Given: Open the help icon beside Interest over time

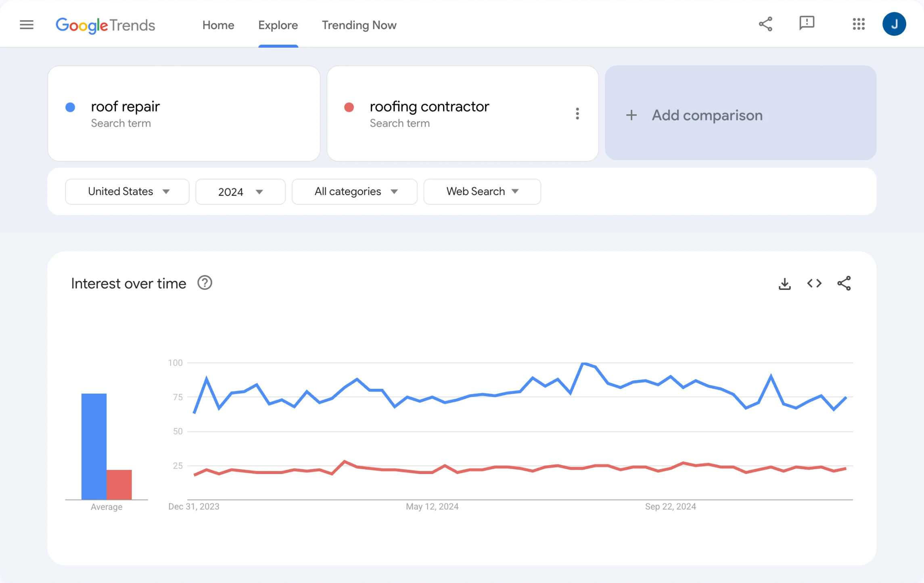Looking at the screenshot, I should pos(205,283).
